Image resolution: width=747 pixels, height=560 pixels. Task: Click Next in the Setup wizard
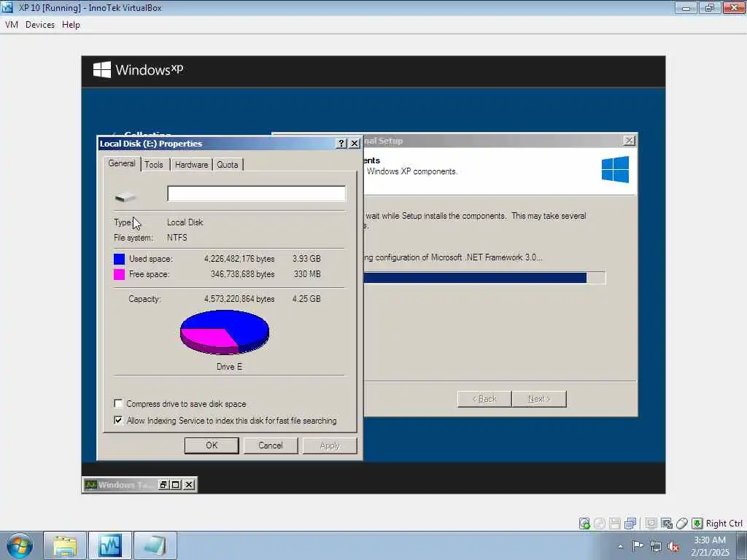pos(539,399)
